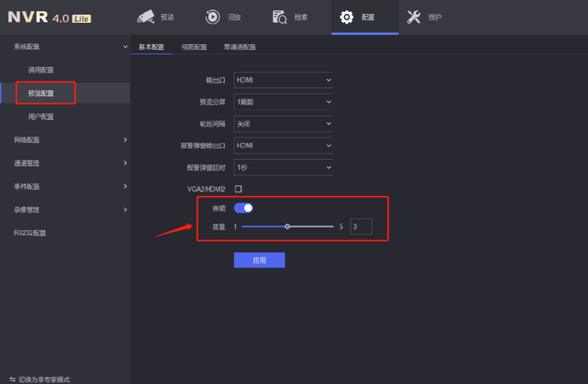Expand the 网络配置 section chevron
The height and width of the screenshot is (384, 588).
(125, 140)
